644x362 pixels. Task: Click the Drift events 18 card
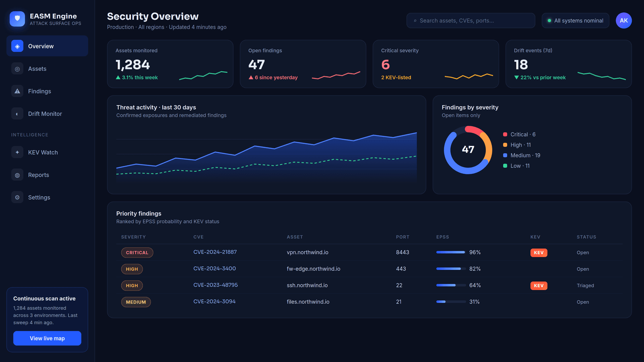(569, 64)
